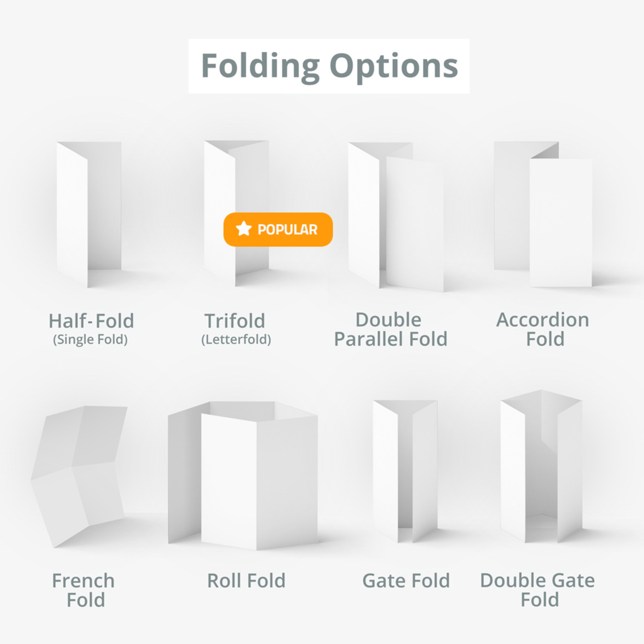Click the Double Gate Fold label
The height and width of the screenshot is (644, 644).
(537, 590)
